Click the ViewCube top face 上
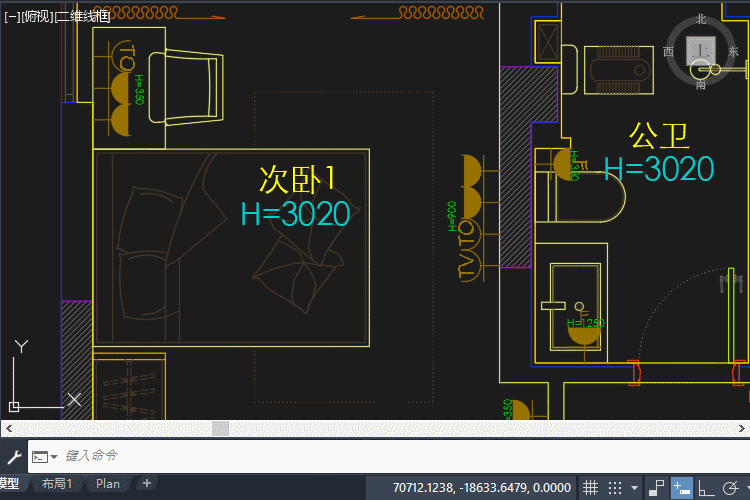This screenshot has width=750, height=500. (x=703, y=51)
